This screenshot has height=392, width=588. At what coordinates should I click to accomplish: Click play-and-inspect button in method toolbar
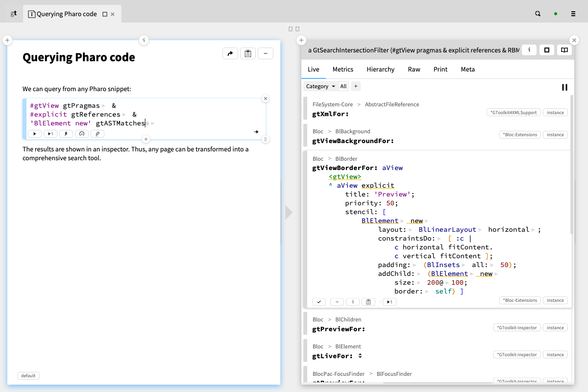390,302
